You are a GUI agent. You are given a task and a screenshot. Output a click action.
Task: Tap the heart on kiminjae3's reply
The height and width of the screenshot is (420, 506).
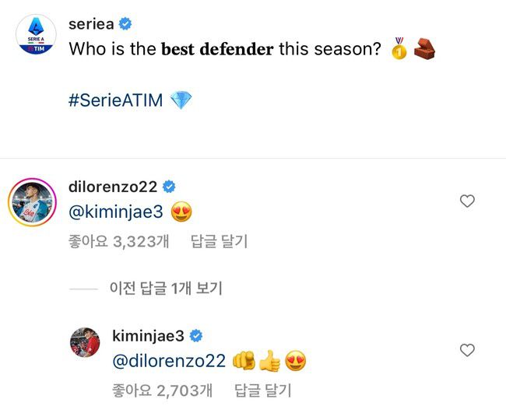click(467, 351)
